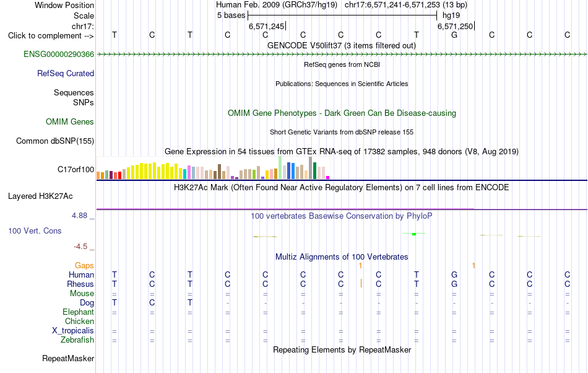588x373 pixels.
Task: Click the 'RefSeq genes from NCBI' title
Action: [342, 65]
